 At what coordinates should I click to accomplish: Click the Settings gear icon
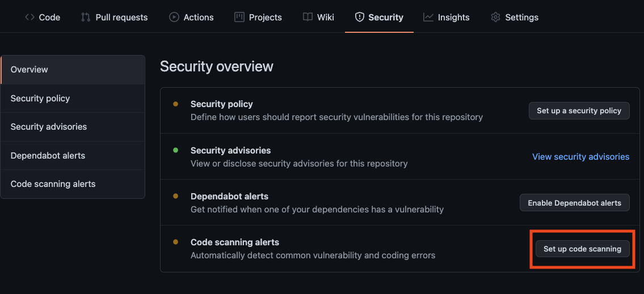click(496, 17)
